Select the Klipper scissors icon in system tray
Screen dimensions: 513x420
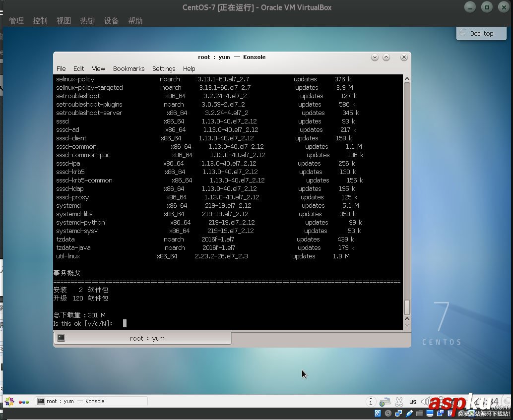click(x=399, y=401)
